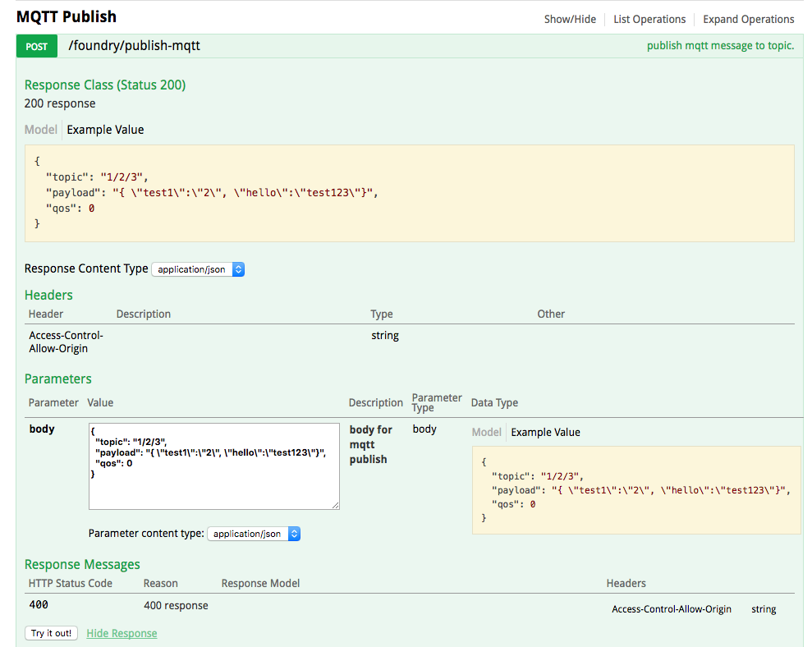Click the Response Class example JSON box
Image resolution: width=812 pixels, height=647 pixels.
(x=409, y=193)
